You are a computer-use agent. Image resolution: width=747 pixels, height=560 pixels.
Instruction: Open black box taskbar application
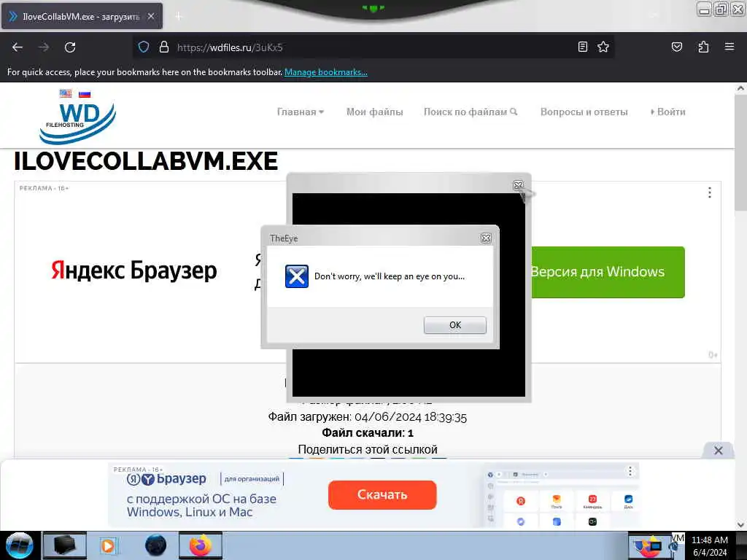pos(65,545)
